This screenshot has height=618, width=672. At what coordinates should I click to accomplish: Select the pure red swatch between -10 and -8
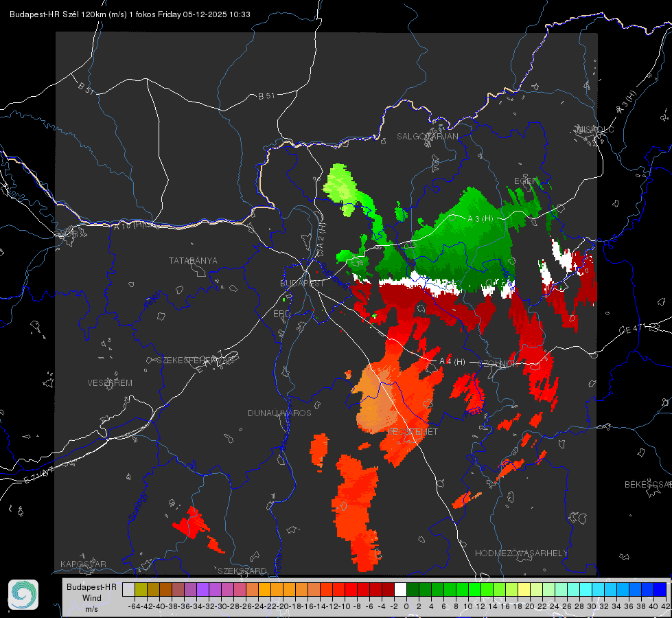coord(351,589)
